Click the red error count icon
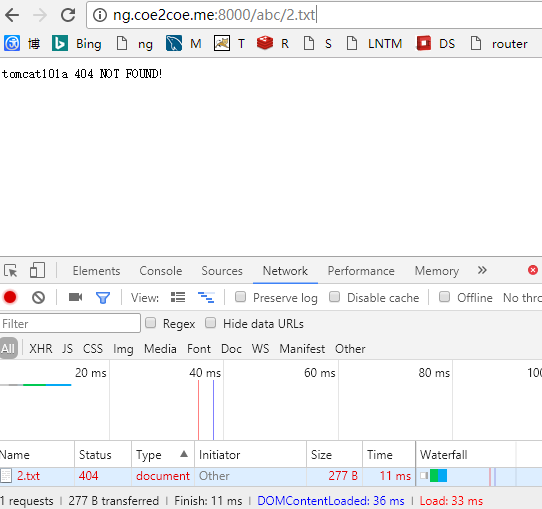 coord(533,270)
